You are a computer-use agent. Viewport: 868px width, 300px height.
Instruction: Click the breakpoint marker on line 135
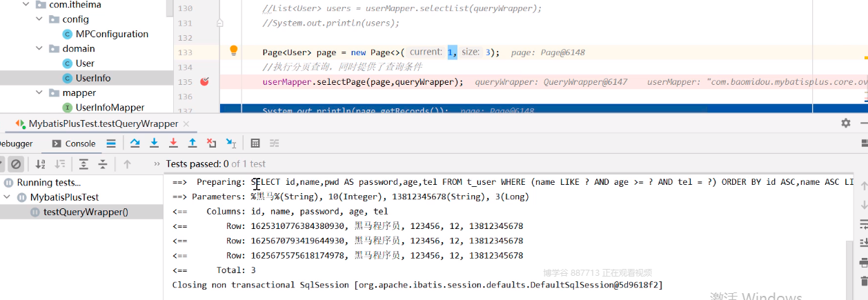point(204,81)
